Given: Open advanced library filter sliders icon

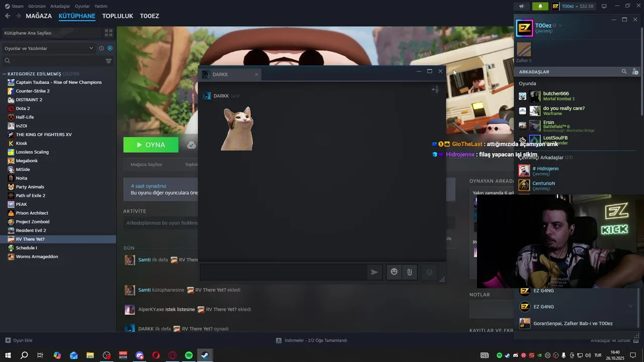Looking at the screenshot, I should point(109,61).
